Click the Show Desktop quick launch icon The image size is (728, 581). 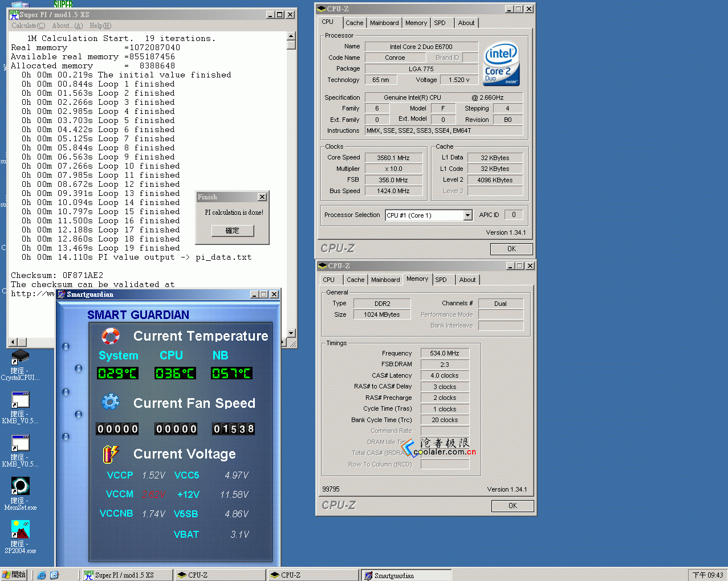[54, 575]
